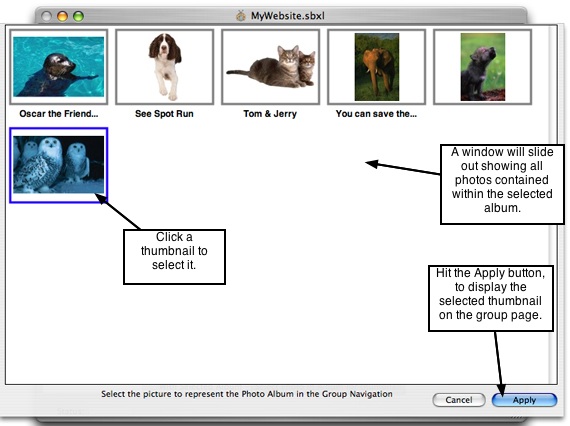Click the vertical scrollbar track
570x426 pixels.
[553, 204]
